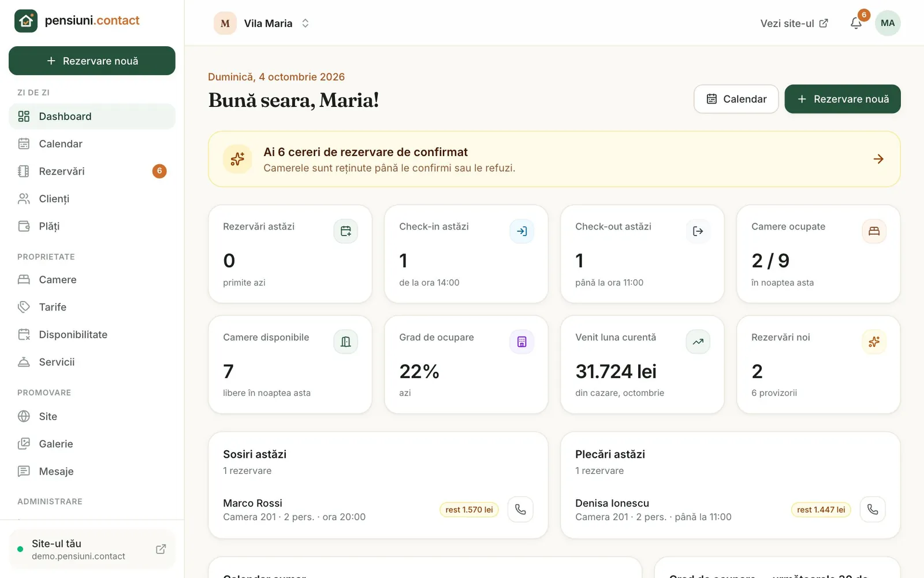Select Marco Rossi arrival name
The image size is (924, 578).
point(252,503)
